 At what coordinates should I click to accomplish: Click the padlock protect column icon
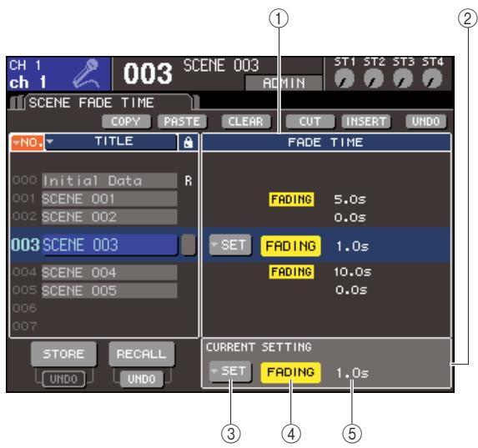click(188, 143)
